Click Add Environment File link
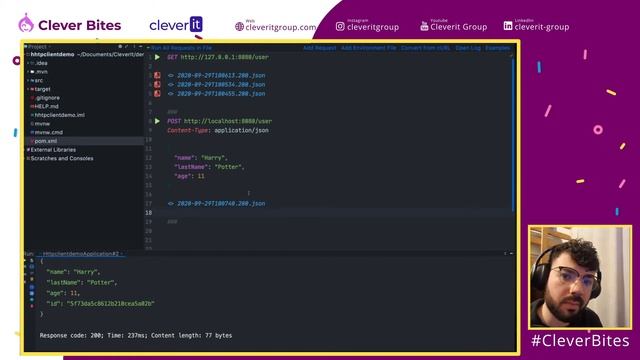 tap(368, 48)
